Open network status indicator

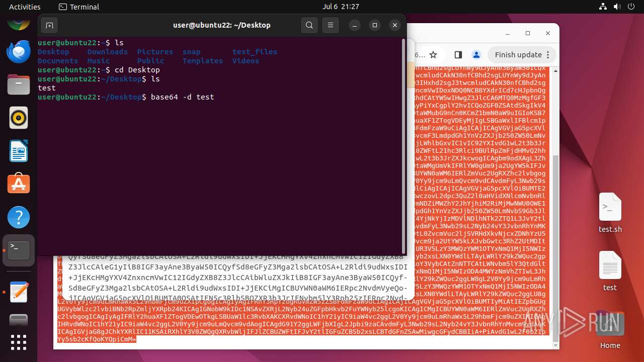tap(603, 7)
